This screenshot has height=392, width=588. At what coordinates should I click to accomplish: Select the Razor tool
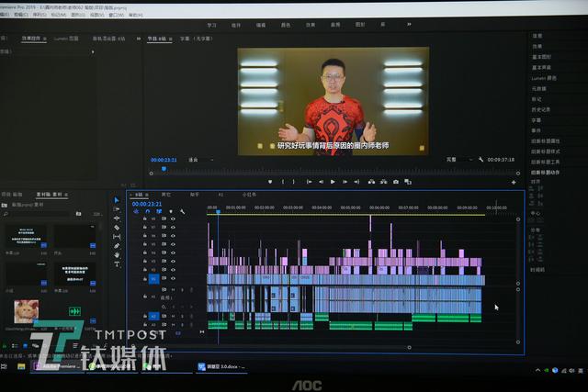pyautogui.click(x=117, y=228)
